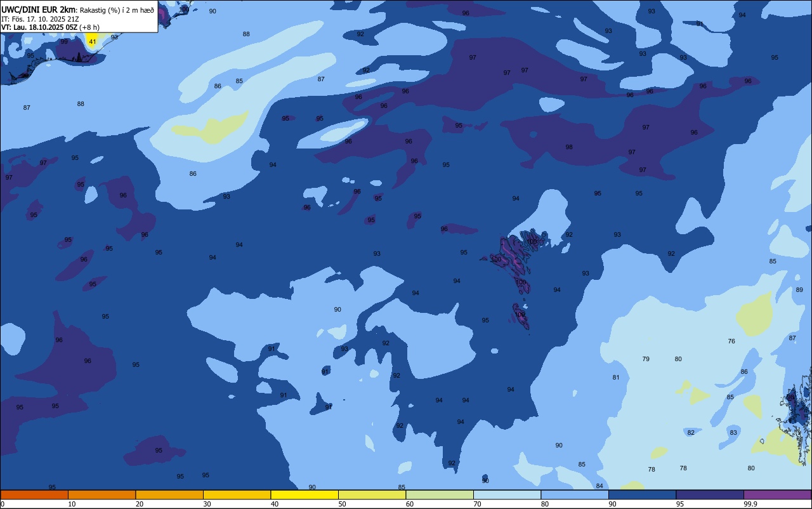Click the indigo 95–99.9 legend swatch
This screenshot has height=509, width=812.
[x=710, y=494]
